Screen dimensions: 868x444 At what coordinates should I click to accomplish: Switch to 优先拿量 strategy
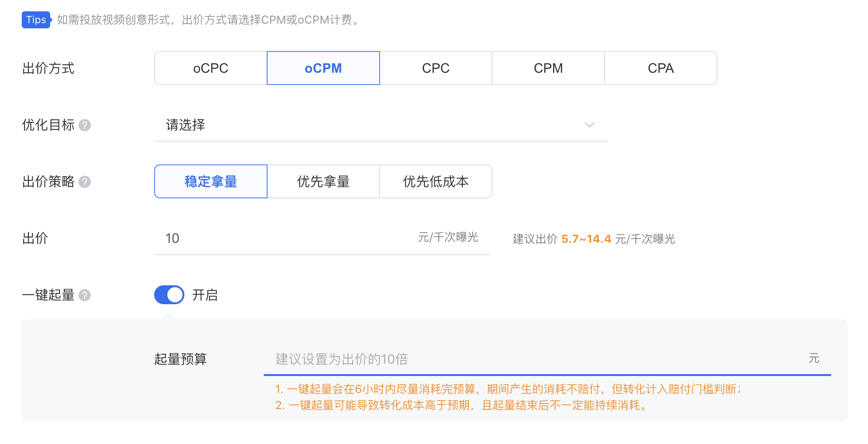[x=323, y=181]
